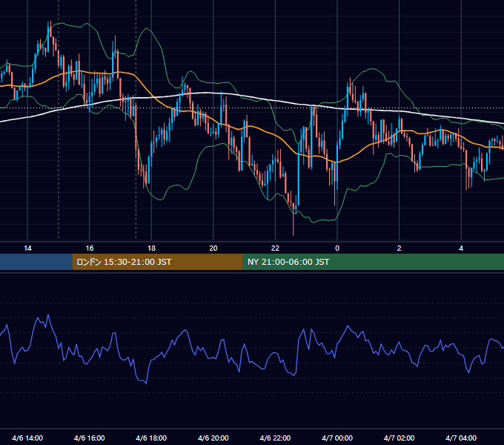Click the 4/6 16:00 label on the lower axis
The height and width of the screenshot is (445, 504).
(x=90, y=438)
